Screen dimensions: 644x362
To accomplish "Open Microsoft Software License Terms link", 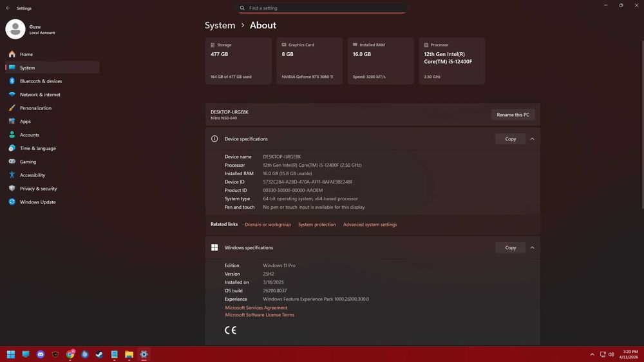I will click(260, 315).
